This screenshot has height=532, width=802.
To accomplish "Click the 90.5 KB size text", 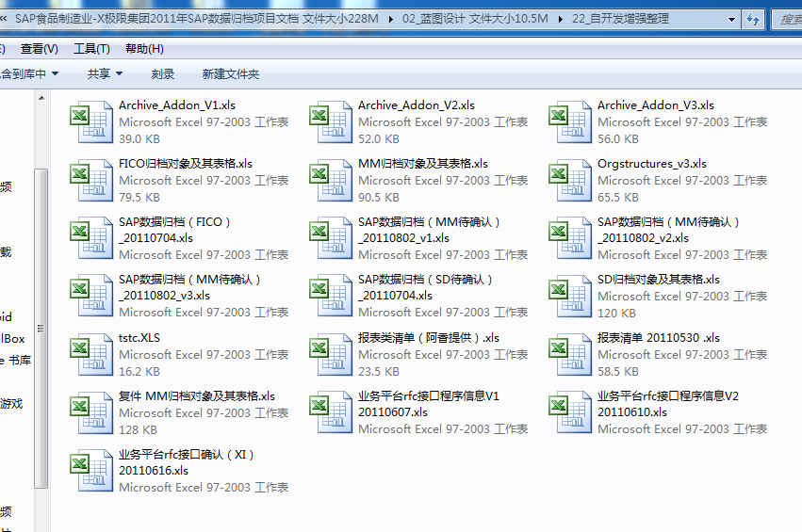I will (379, 198).
